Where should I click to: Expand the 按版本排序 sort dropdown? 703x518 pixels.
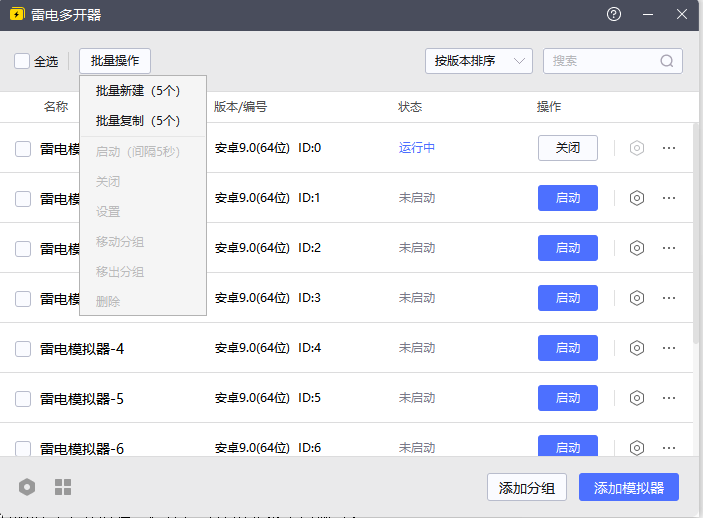click(x=478, y=61)
